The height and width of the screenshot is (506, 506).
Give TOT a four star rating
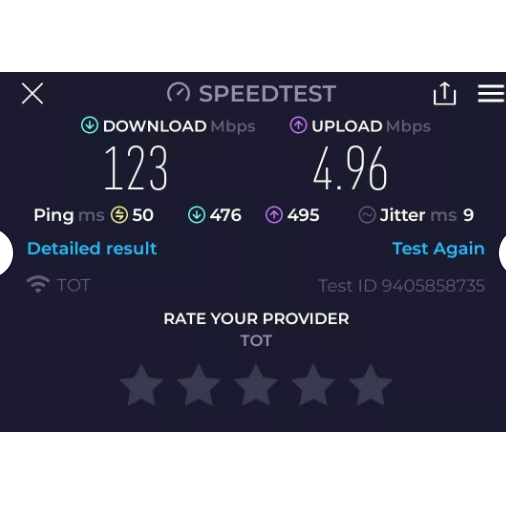(313, 385)
